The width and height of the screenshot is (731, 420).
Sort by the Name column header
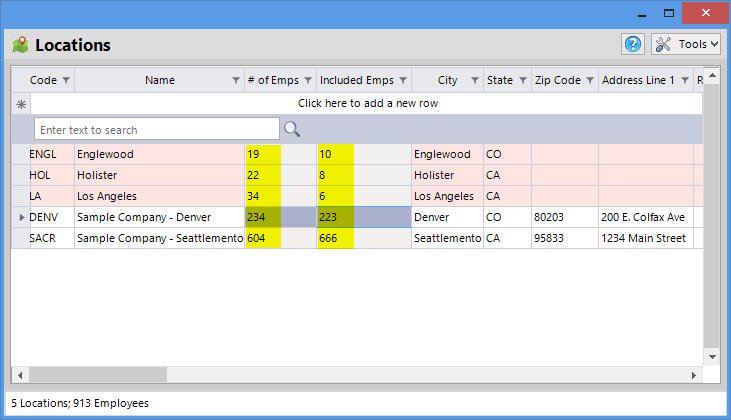click(x=160, y=80)
